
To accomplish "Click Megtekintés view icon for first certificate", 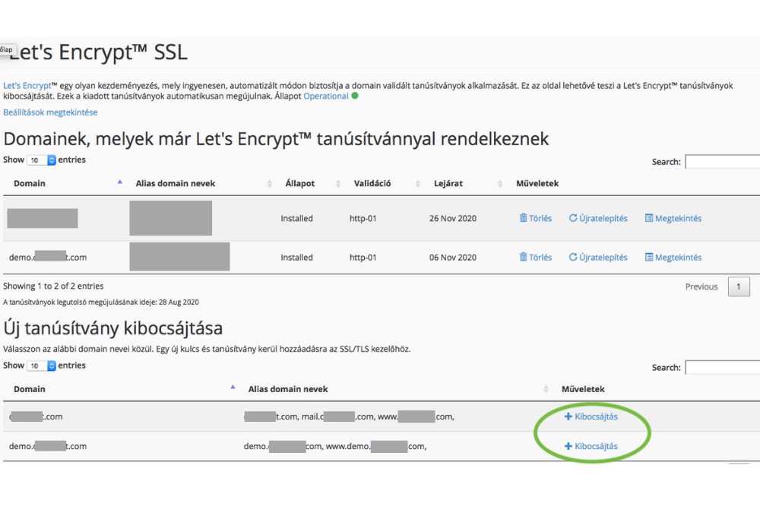I will tap(649, 218).
